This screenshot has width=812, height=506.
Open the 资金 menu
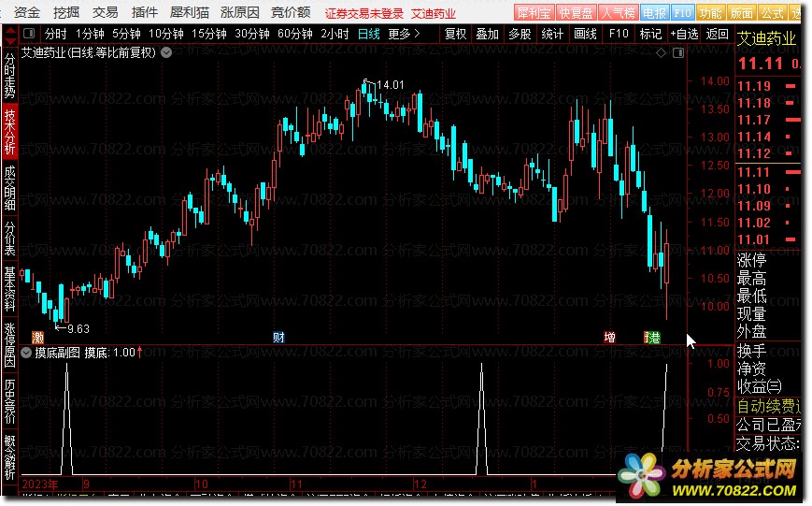27,12
